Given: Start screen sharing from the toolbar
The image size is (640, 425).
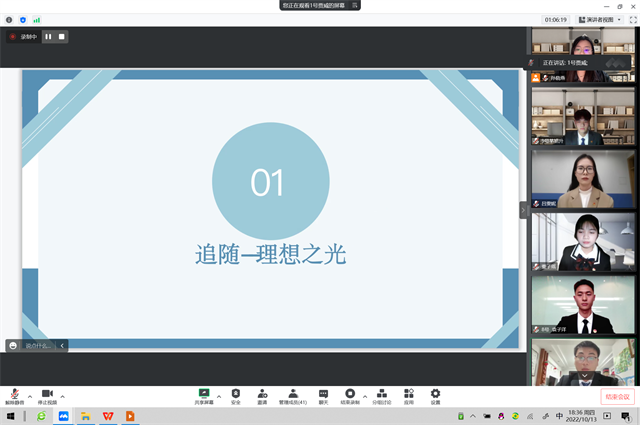Looking at the screenshot, I should (x=204, y=394).
